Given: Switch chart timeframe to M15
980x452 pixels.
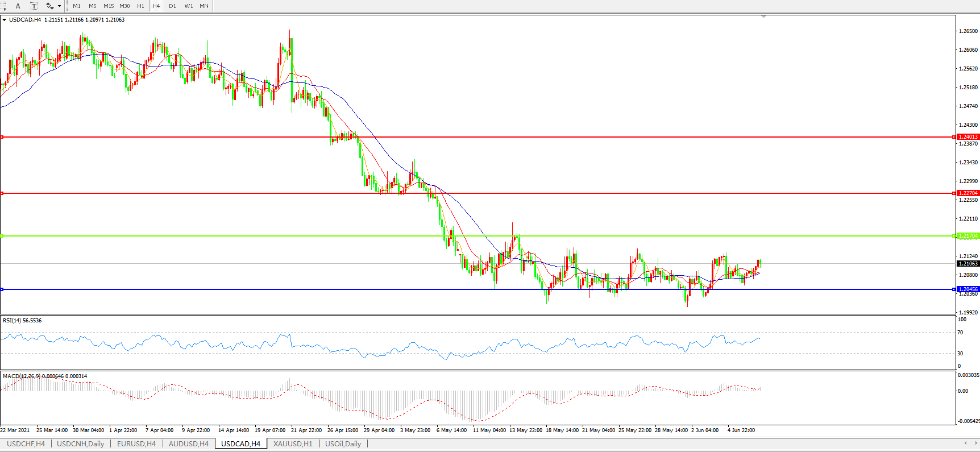Looking at the screenshot, I should click(109, 6).
